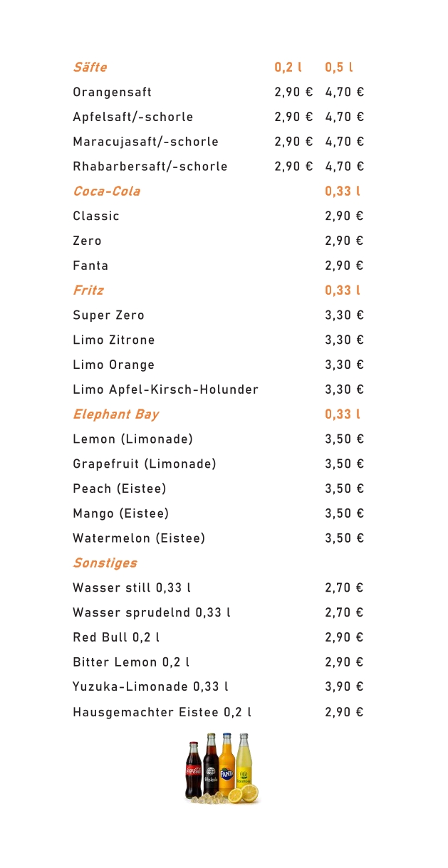448x868 pixels.
Task: Select Limo Apfel-Kirsch-Holunder
Action: coord(165,389)
